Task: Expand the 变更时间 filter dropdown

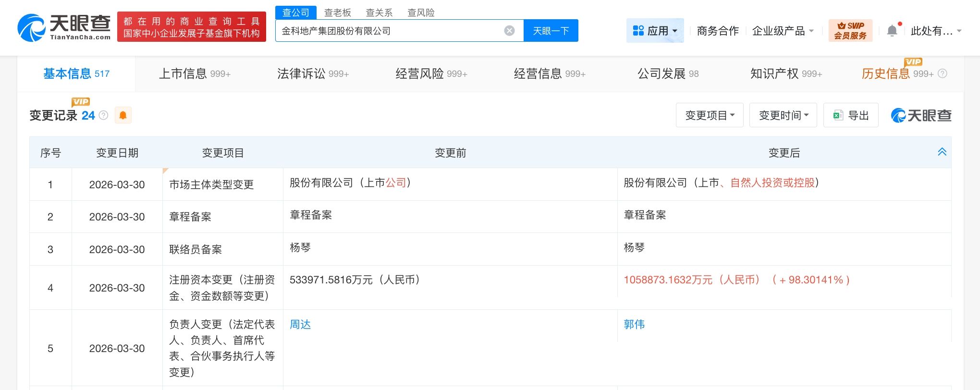Action: pos(783,115)
